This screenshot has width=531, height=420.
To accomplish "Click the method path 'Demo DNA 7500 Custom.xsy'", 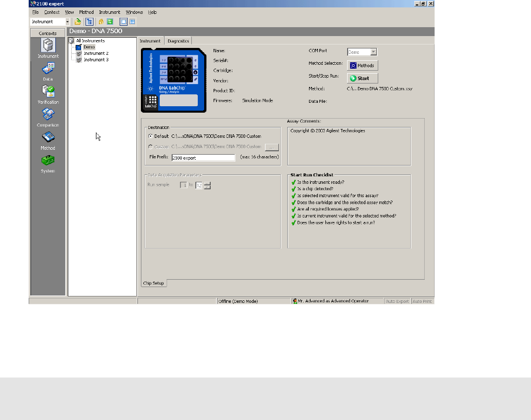I will [380, 88].
